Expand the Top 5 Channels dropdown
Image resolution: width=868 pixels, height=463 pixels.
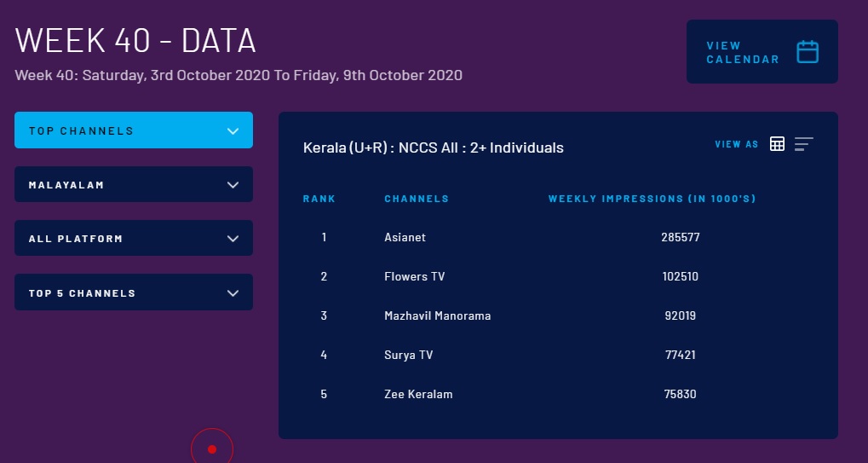coord(134,292)
